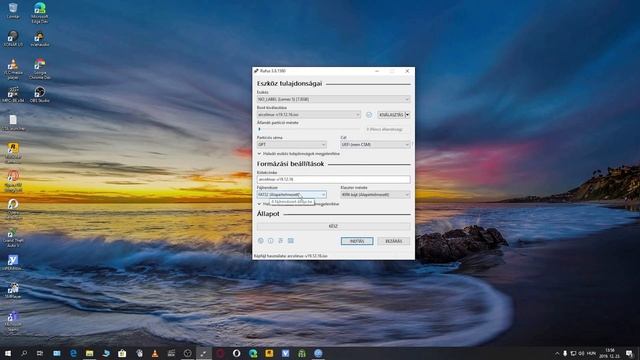640x360 pixels.
Task: Click the HUN input language indicator
Action: 591,353
